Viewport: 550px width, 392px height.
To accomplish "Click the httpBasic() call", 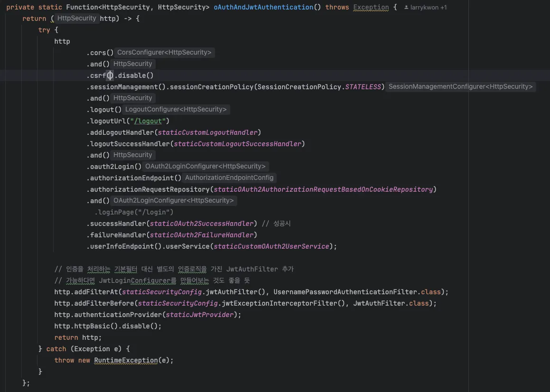I will [96, 326].
